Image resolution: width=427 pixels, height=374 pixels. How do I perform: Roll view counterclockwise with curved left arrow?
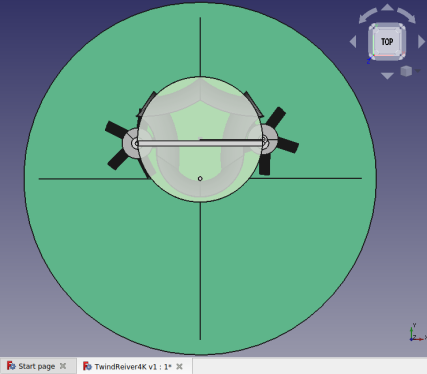[x=367, y=16]
